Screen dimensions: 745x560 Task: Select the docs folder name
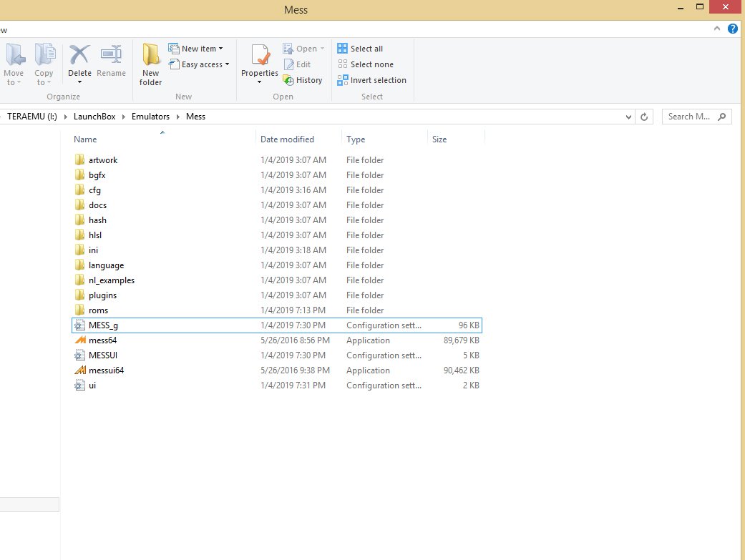pos(97,205)
